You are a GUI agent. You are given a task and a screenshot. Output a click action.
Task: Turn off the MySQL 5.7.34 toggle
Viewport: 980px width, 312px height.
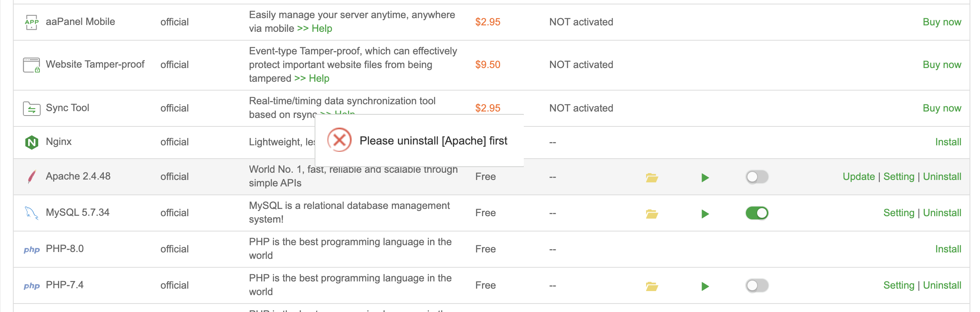coord(757,213)
